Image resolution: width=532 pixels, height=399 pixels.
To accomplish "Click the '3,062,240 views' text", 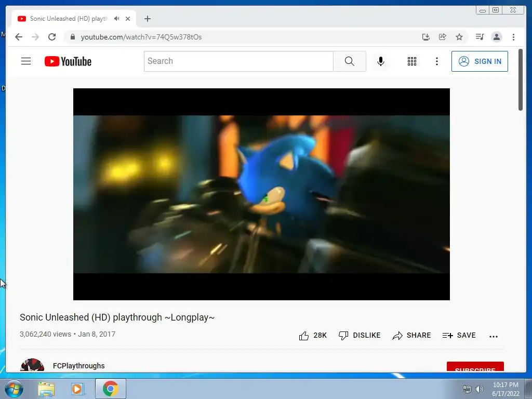I will tap(46, 334).
